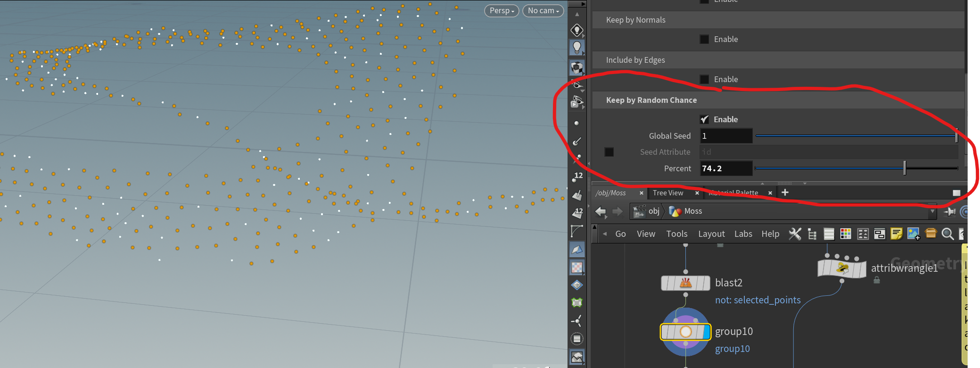Open the wrench tools icon in network editor
The image size is (980, 368).
[795, 234]
